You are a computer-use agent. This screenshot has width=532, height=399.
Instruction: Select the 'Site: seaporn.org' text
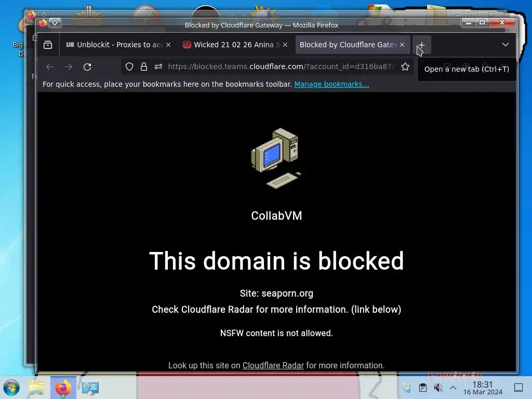276,294
